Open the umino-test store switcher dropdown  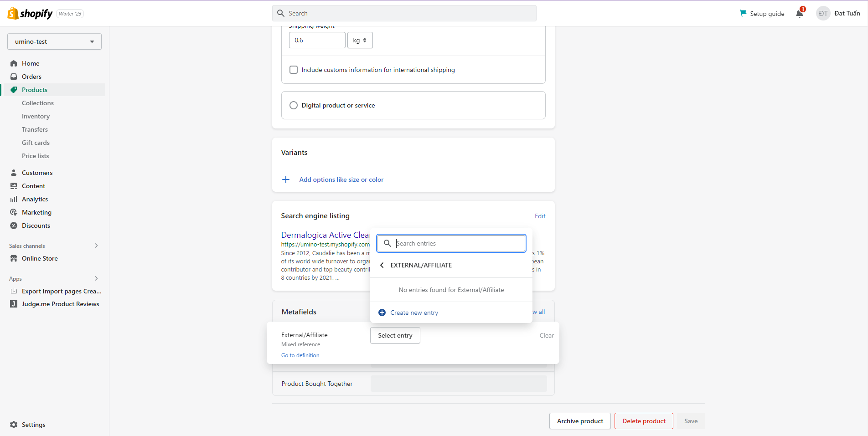54,41
